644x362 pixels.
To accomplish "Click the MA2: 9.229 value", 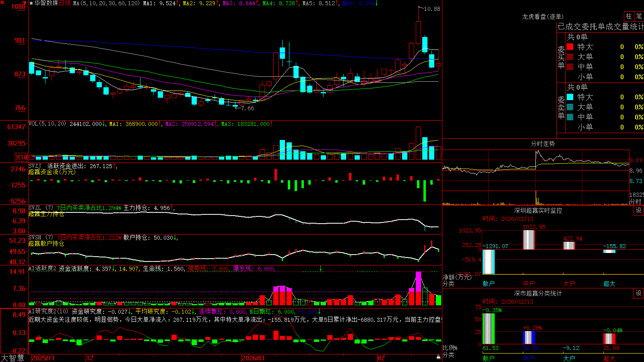I will click(199, 3).
